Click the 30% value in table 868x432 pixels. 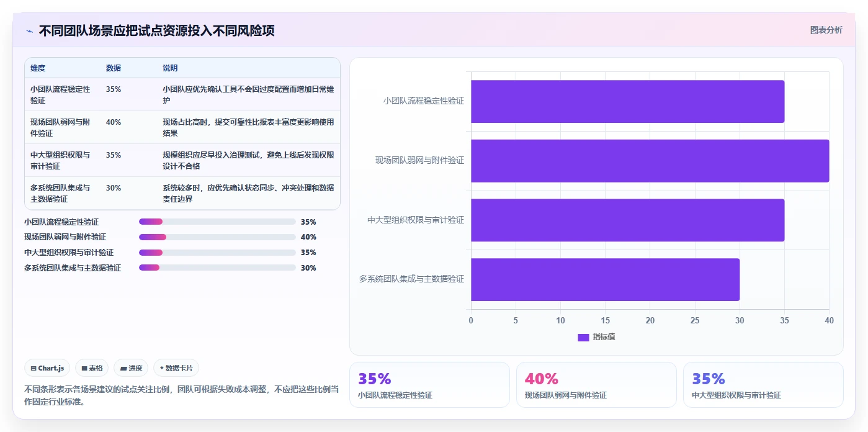pos(114,188)
